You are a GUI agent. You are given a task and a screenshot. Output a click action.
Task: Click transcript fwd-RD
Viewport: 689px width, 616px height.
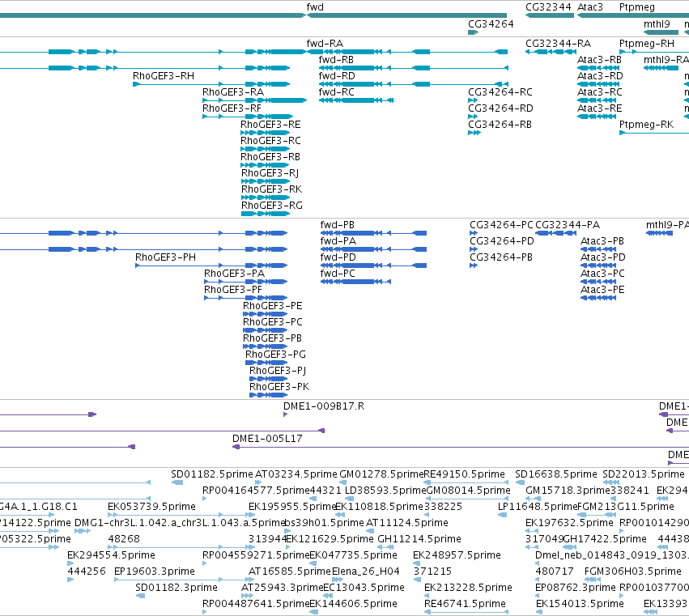(x=337, y=76)
